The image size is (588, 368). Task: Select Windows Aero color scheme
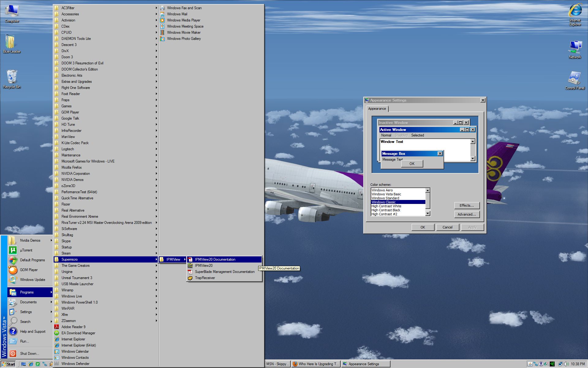click(382, 190)
